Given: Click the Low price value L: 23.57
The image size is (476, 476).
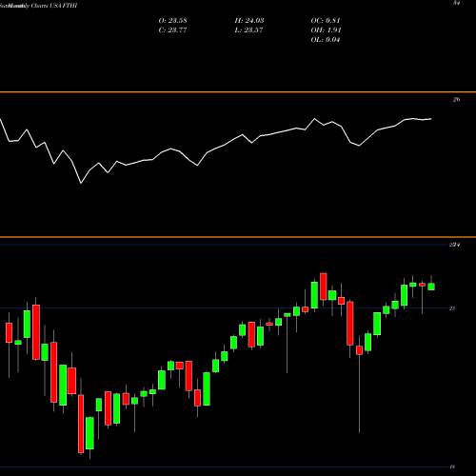Looking at the screenshot, I should point(248,30).
